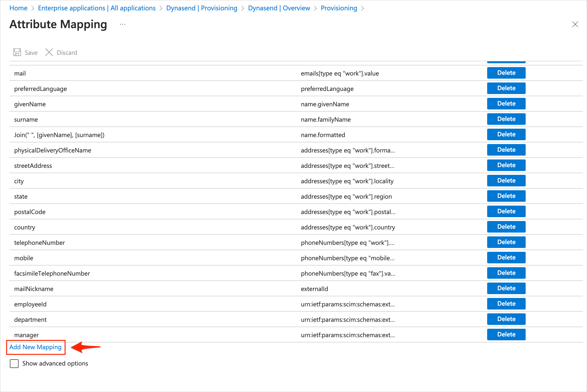Open the ellipsis menu beside Attribute Mapping
Image resolution: width=587 pixels, height=392 pixels.
coord(122,24)
